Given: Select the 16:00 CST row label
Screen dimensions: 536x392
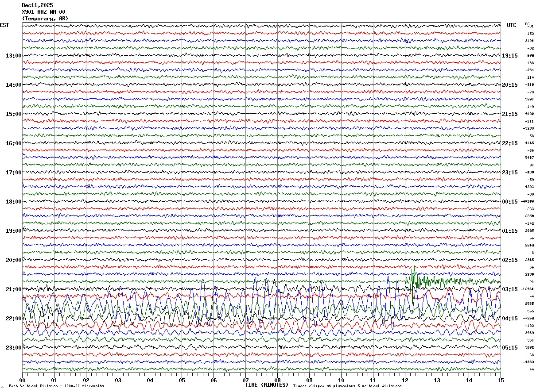Looking at the screenshot, I should [x=13, y=143].
